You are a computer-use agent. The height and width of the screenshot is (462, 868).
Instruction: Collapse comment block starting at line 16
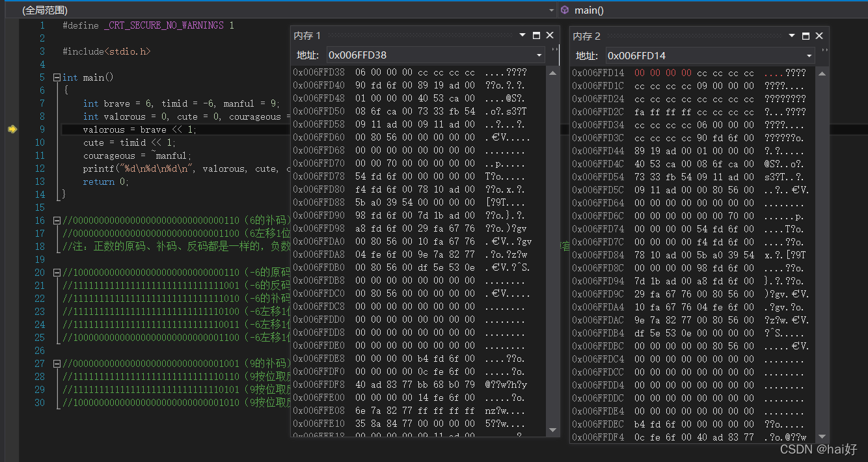click(56, 221)
